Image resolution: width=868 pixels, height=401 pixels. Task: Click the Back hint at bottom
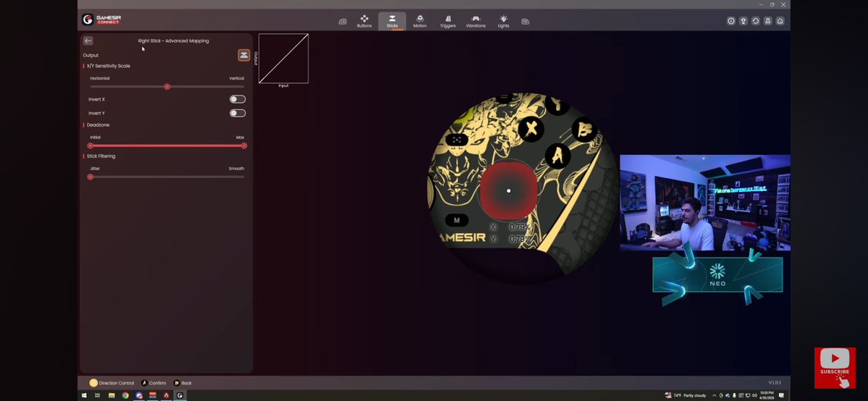182,383
